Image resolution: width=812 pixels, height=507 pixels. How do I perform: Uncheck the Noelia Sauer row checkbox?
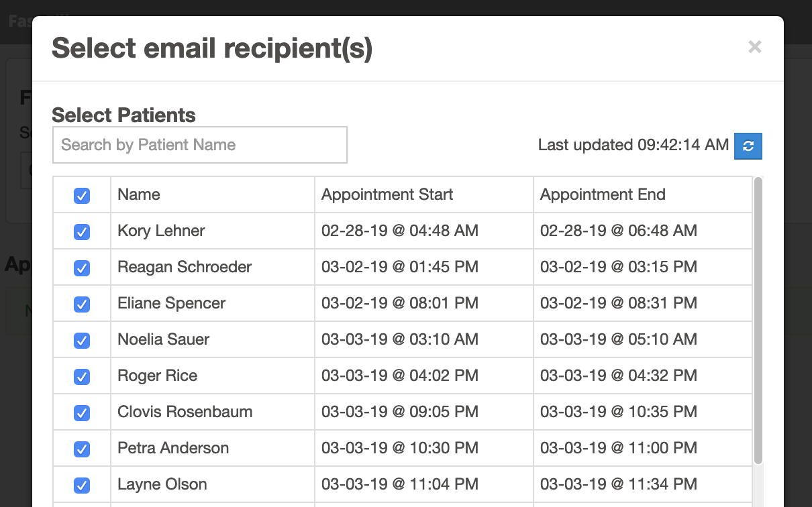click(82, 340)
